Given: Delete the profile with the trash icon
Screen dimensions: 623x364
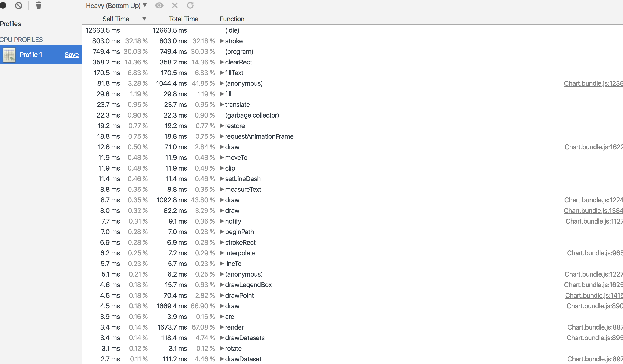Looking at the screenshot, I should [39, 5].
